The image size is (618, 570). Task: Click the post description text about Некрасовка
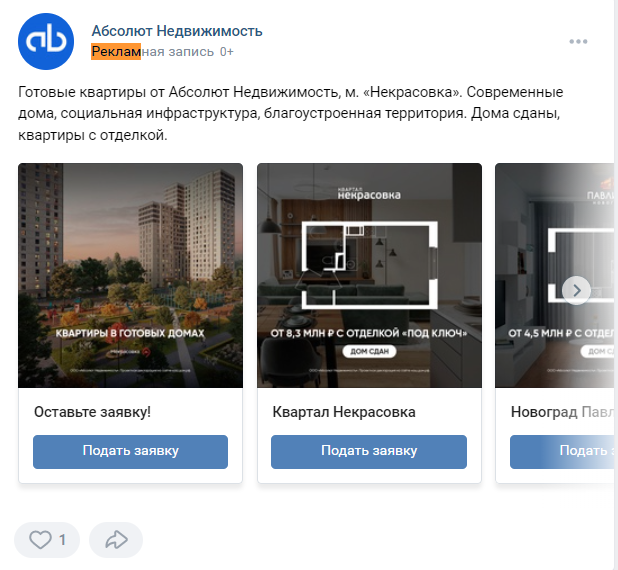click(x=290, y=114)
